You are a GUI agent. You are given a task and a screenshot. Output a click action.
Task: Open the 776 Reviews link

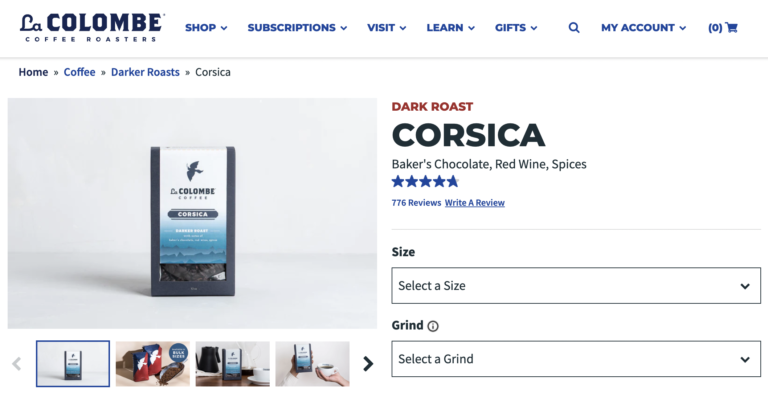(x=416, y=203)
